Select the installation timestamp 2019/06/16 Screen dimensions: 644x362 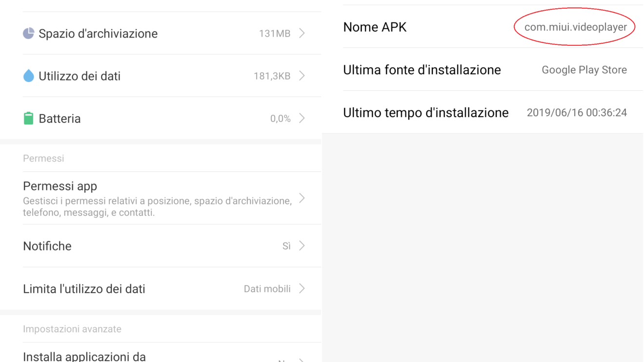577,113
